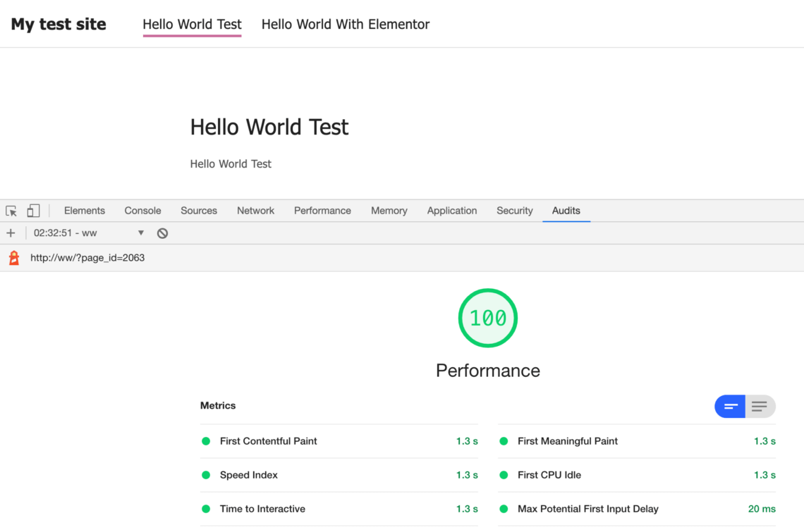The height and width of the screenshot is (532, 804).
Task: Open the 02:32:51 - ww report dropdown
Action: 90,233
